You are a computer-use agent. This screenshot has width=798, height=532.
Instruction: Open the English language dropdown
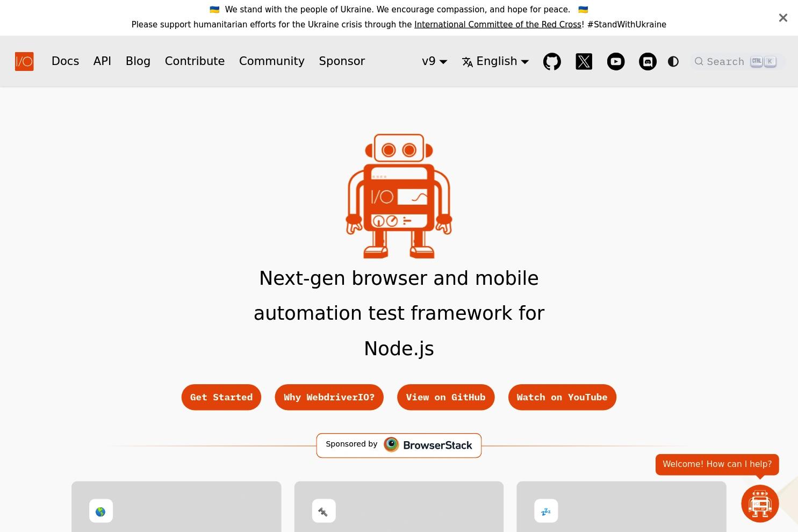tap(495, 61)
